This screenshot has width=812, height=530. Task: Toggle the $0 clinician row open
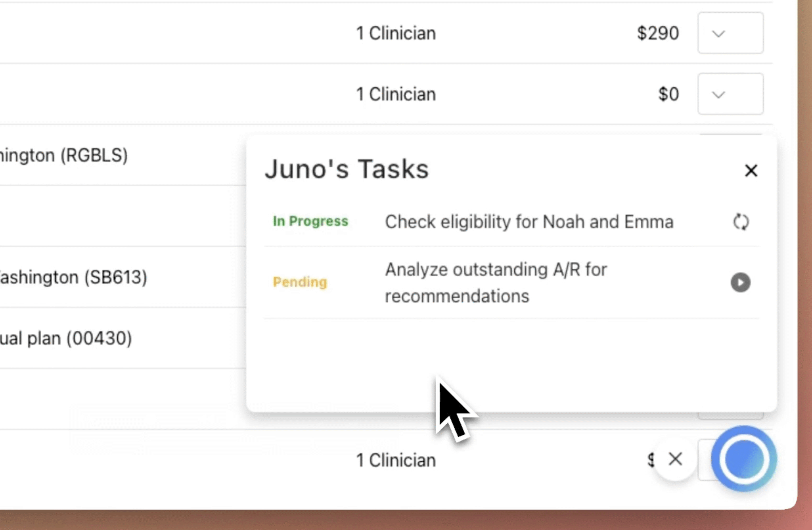pos(731,94)
